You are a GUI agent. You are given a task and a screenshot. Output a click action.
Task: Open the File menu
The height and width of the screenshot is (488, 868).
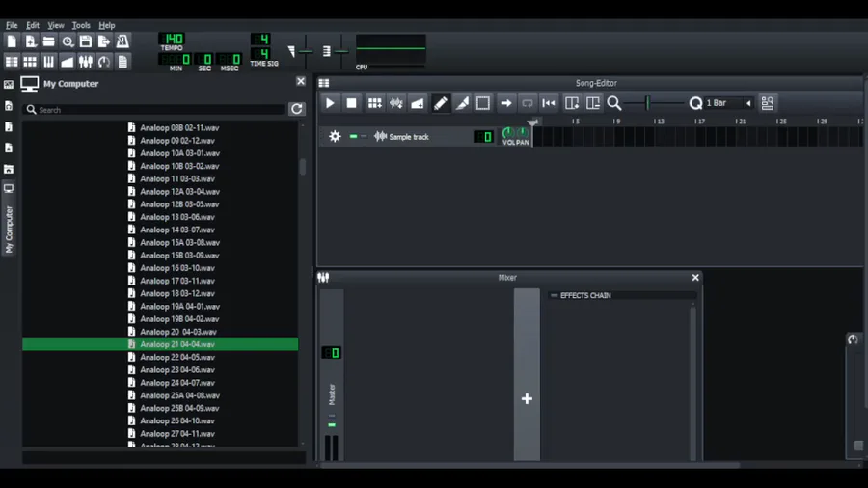pos(12,25)
